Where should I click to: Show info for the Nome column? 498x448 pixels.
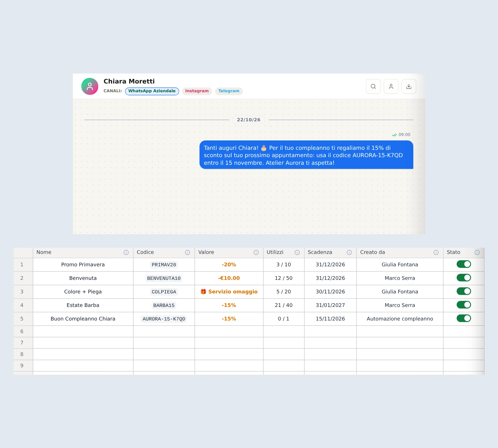point(126,252)
